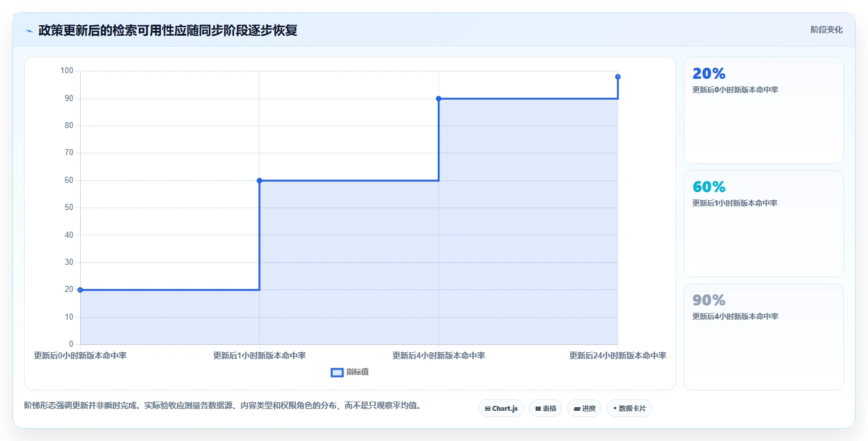Click the lightning icon beside the title
This screenshot has width=868, height=441.
tap(30, 30)
